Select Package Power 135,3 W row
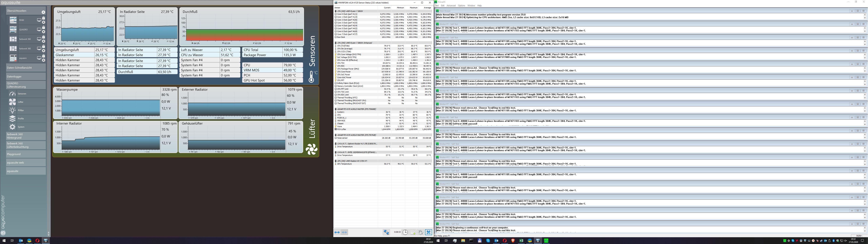The image size is (868, 244). [272, 55]
